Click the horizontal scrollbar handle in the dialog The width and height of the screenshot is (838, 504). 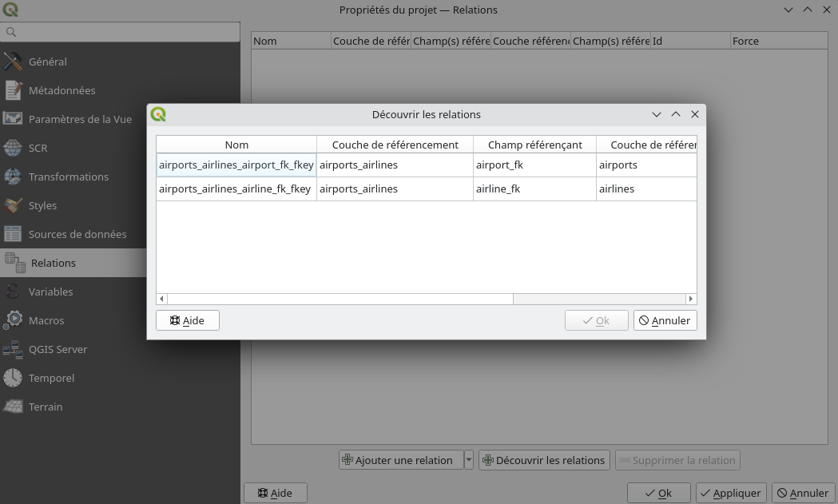click(x=340, y=300)
